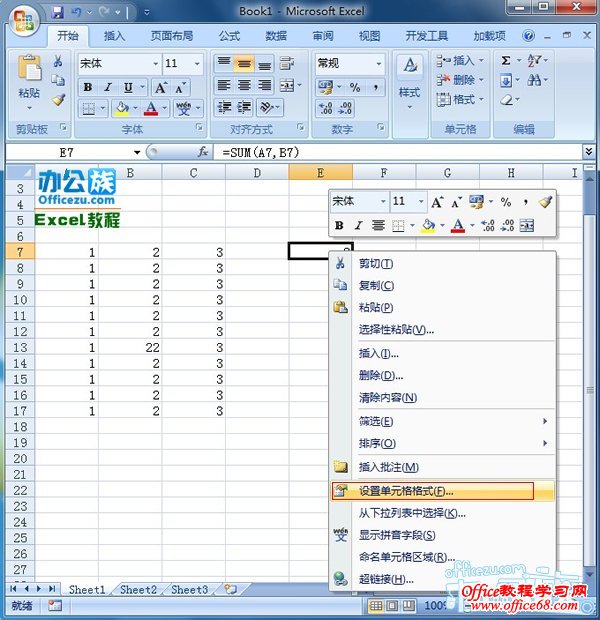Click the Cut scissors icon in ribbon

58,60
